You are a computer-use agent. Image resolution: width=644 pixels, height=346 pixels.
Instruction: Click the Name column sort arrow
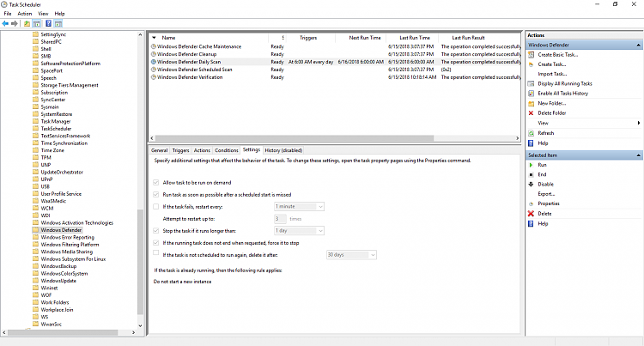coord(154,38)
